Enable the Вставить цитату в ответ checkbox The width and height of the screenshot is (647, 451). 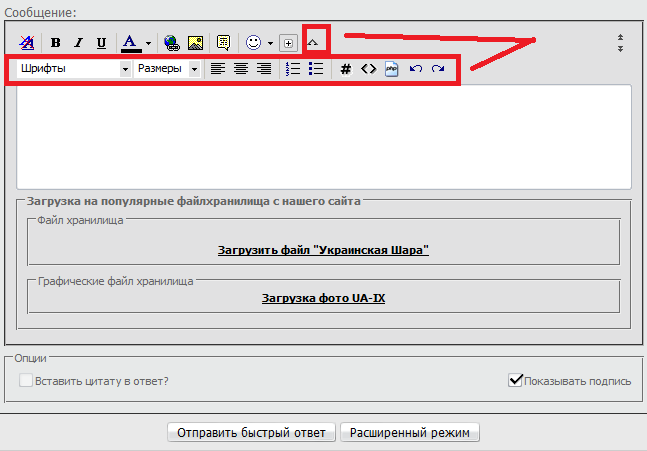pos(26,380)
